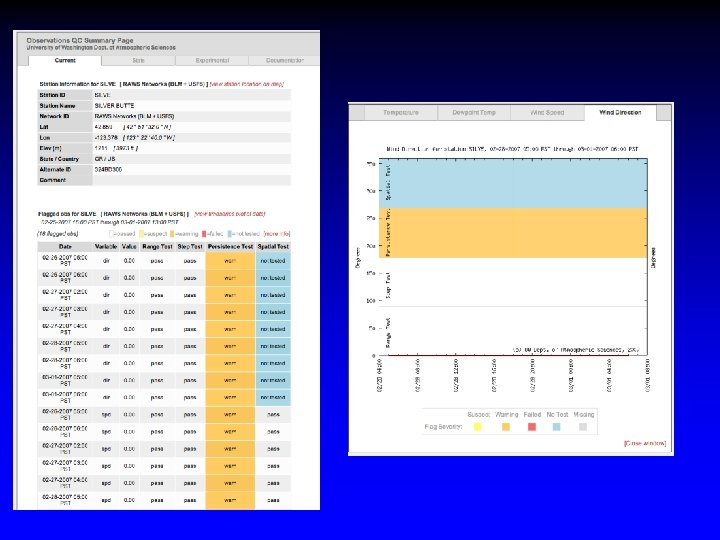The image size is (720, 540).
Task: Click the '(18 flagged obs)' text
Action: click(57, 234)
